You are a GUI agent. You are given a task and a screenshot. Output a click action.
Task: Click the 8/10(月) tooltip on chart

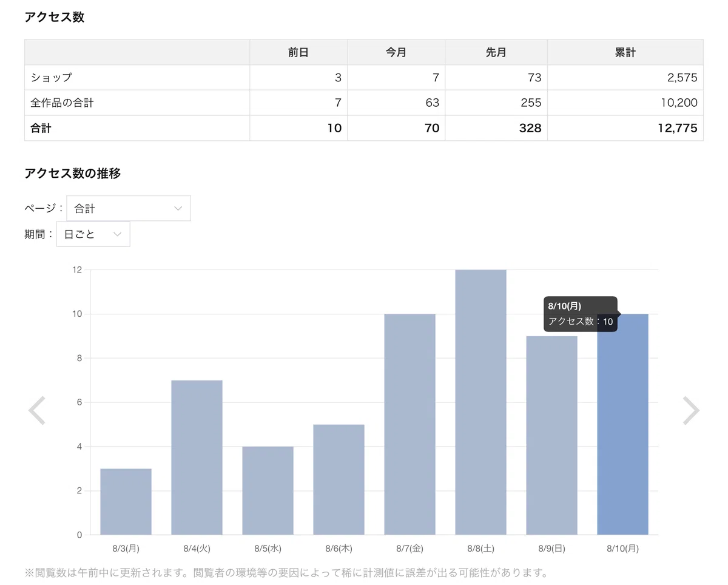581,314
